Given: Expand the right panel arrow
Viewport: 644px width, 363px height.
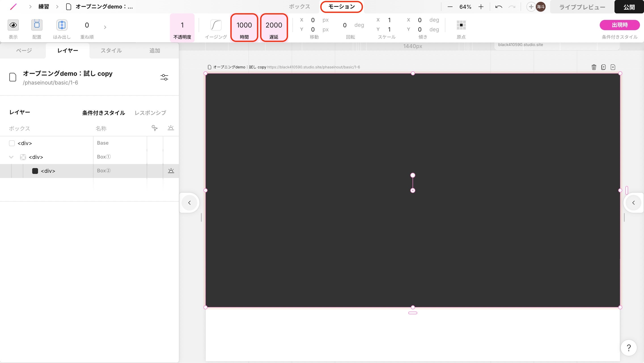Looking at the screenshot, I should (633, 203).
